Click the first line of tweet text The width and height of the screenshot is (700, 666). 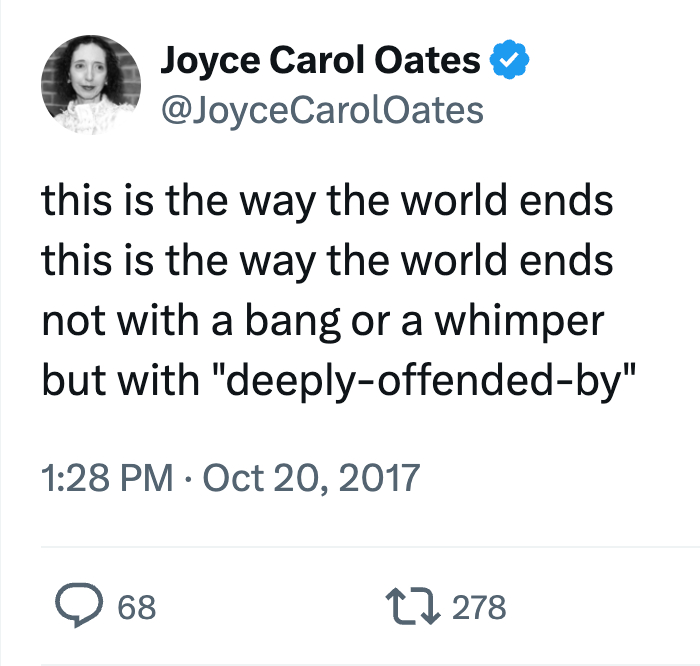point(327,203)
